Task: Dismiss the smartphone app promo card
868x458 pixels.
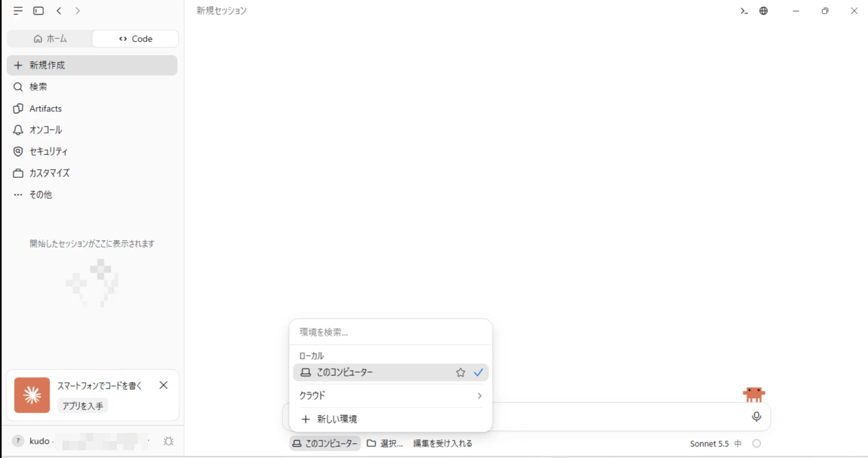Action: tap(164, 385)
